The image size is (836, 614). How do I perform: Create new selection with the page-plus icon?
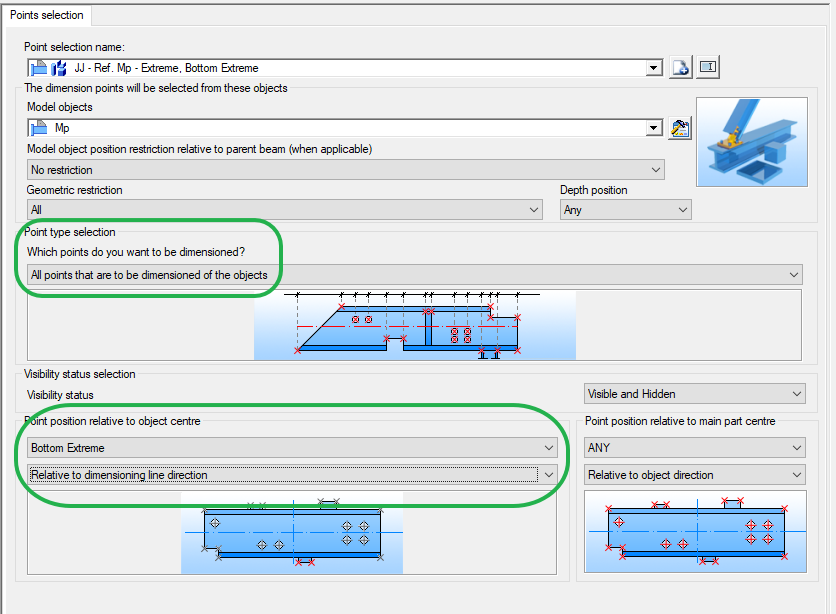[680, 67]
